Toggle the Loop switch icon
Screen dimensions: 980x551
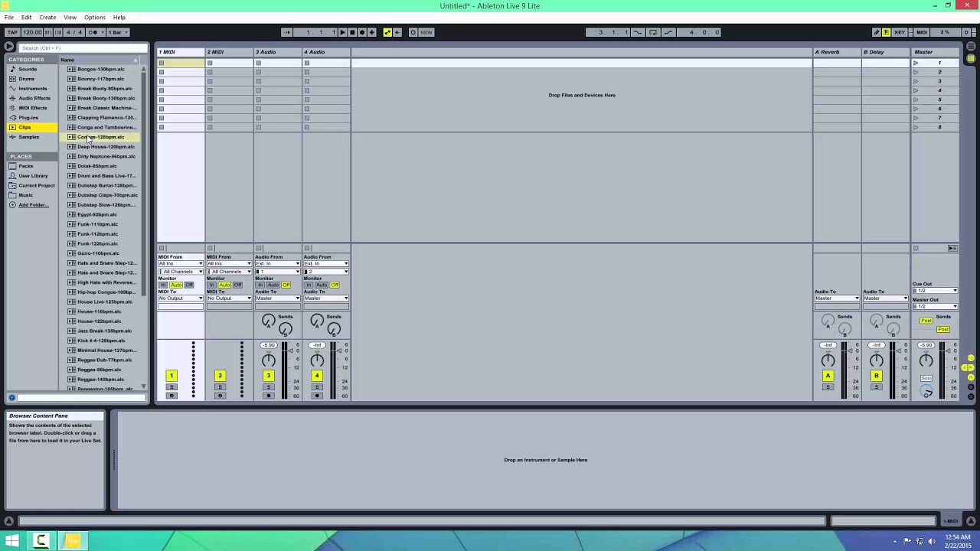point(652,32)
